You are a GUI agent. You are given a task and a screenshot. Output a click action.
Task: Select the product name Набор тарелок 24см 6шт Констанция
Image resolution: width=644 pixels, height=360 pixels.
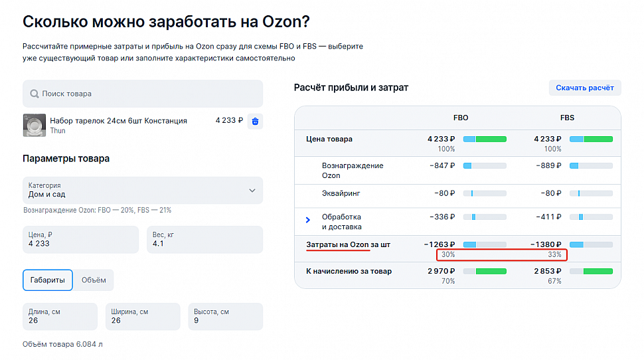point(118,120)
